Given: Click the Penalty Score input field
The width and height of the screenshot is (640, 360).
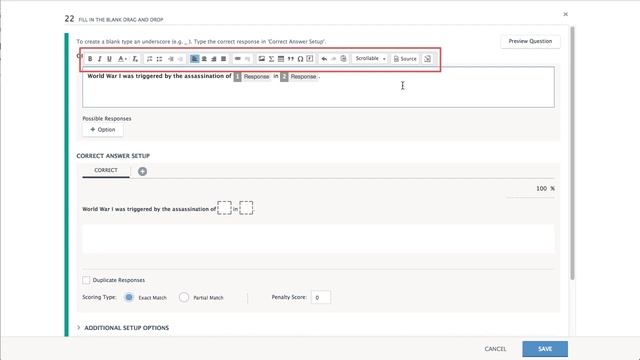Looking at the screenshot, I should (321, 297).
